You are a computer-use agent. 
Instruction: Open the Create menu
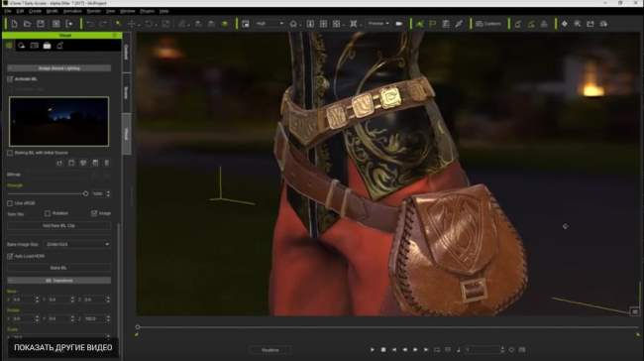[35, 11]
